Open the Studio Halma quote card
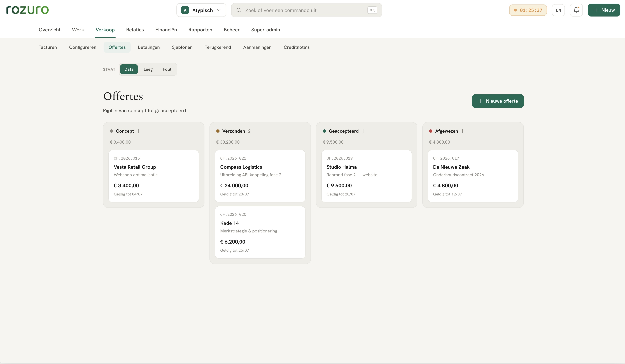 [367, 176]
